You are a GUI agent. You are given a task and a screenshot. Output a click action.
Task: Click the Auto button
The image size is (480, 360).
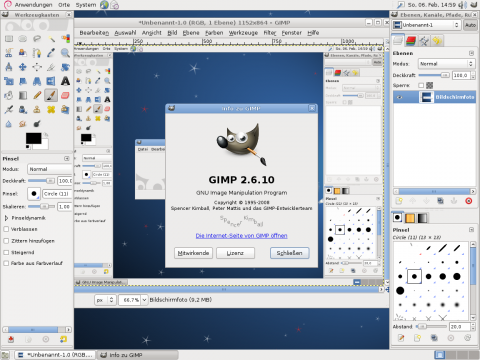tap(470, 25)
